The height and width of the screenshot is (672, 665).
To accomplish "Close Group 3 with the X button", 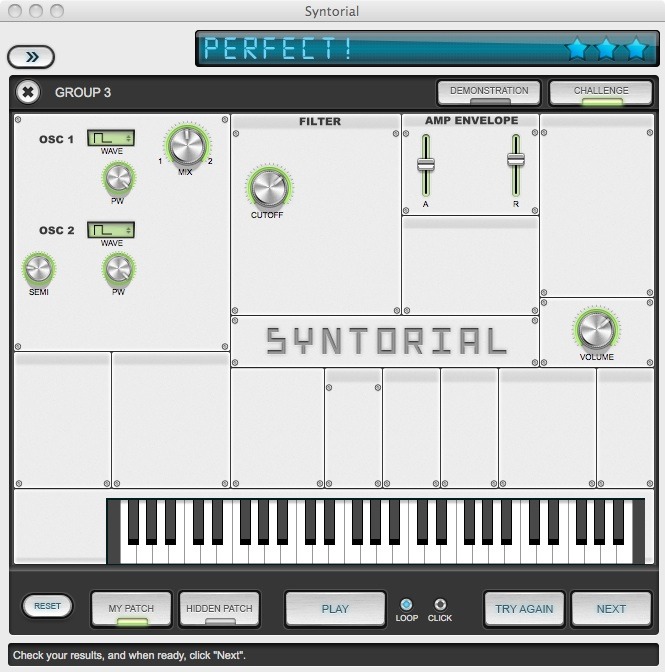I will (28, 92).
